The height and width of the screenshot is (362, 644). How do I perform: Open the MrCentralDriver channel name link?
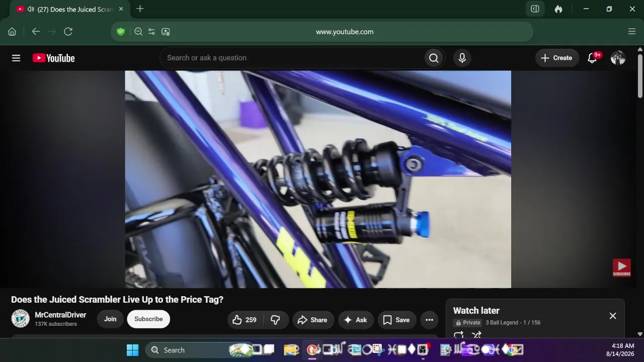click(60, 315)
